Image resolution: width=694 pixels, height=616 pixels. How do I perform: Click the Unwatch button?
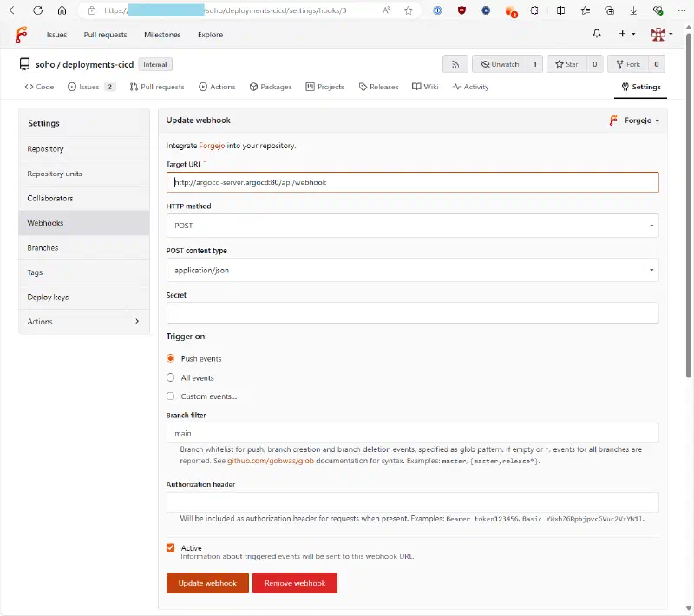500,64
